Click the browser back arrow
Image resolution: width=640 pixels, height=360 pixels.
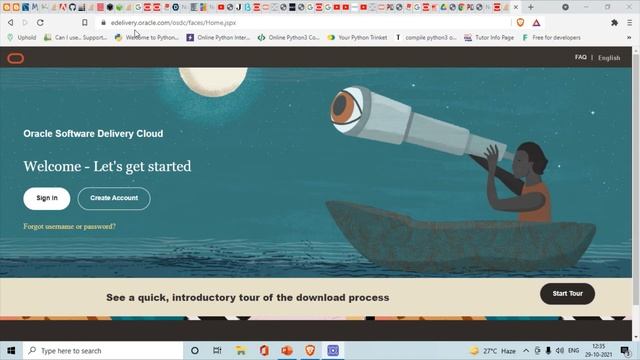(x=11, y=23)
